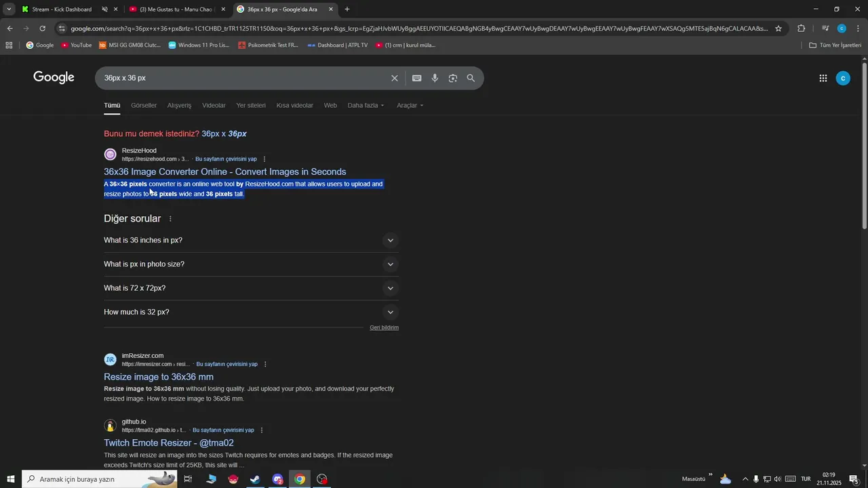Open the media controls button
This screenshot has width=868, height=488.
[825, 28]
